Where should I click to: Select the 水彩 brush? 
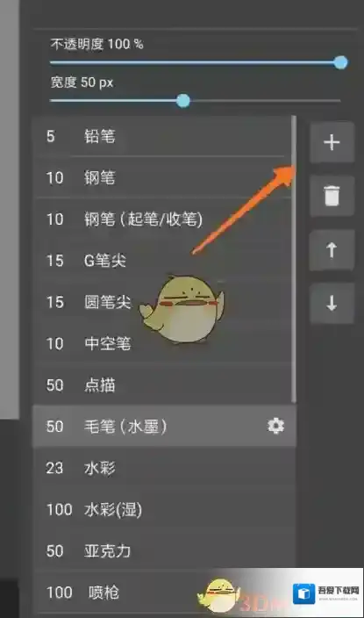(164, 468)
